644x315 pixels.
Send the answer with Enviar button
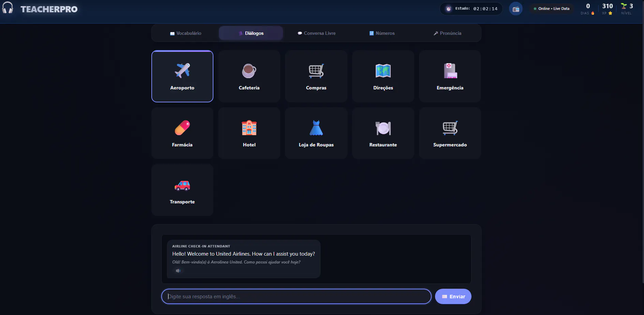coord(453,297)
